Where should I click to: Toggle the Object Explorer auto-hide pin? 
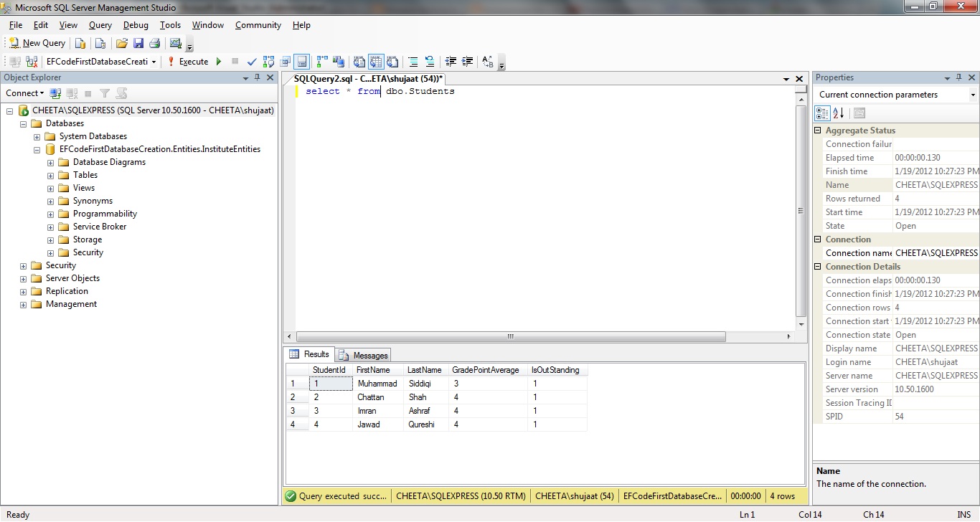(x=259, y=77)
